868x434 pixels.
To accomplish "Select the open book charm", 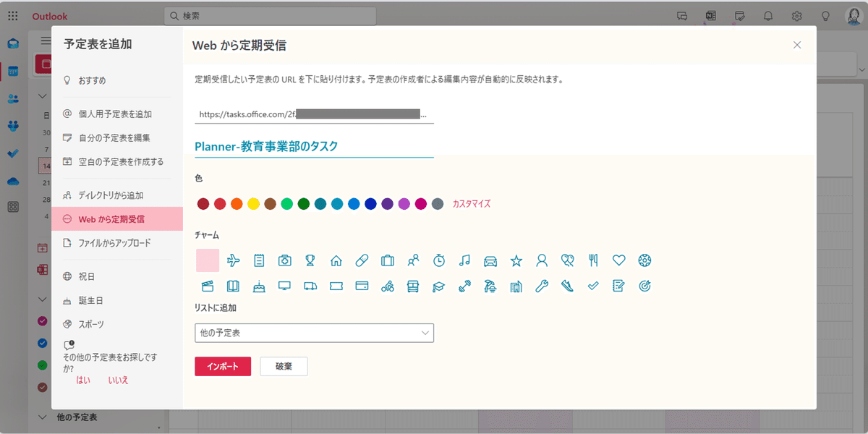I will click(234, 286).
